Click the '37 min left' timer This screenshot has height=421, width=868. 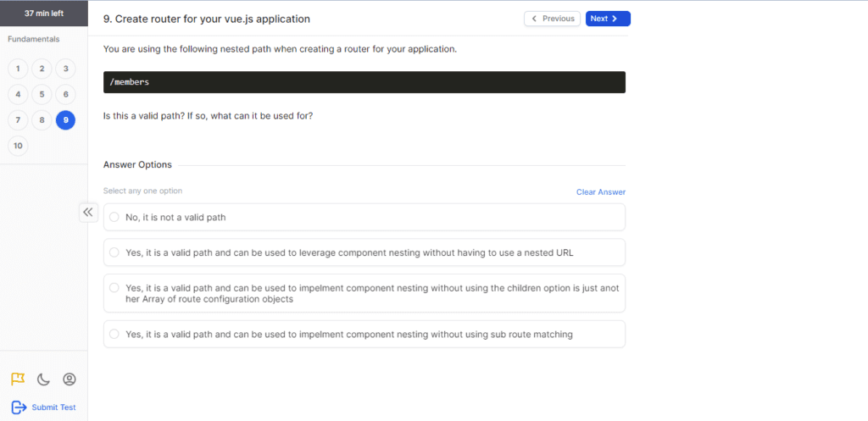point(44,14)
